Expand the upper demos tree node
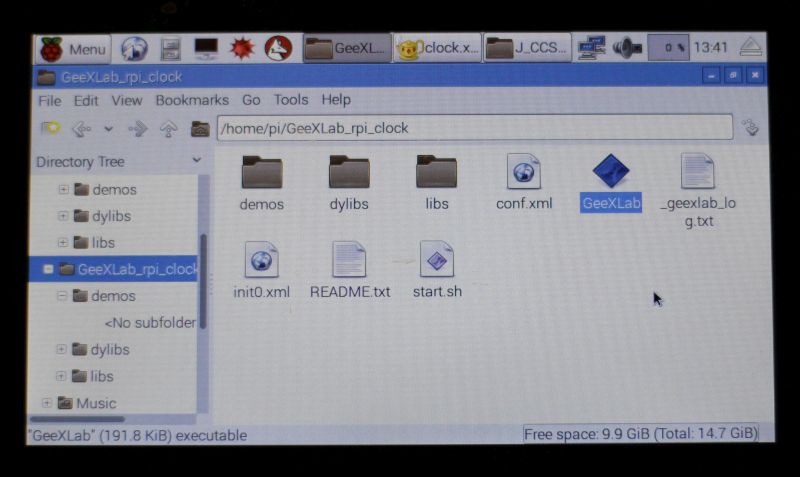This screenshot has width=800, height=477. pos(63,189)
